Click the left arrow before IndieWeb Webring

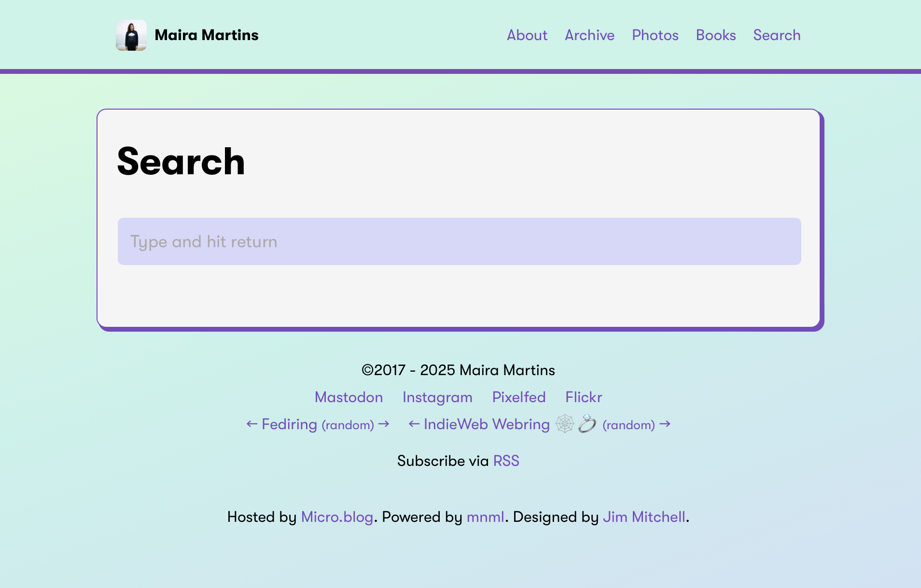414,424
